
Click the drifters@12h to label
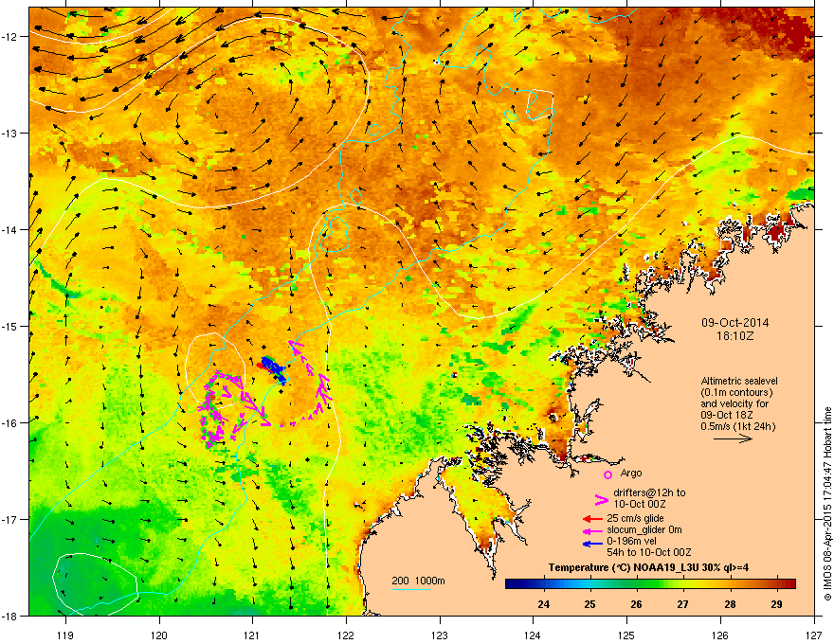pyautogui.click(x=649, y=492)
